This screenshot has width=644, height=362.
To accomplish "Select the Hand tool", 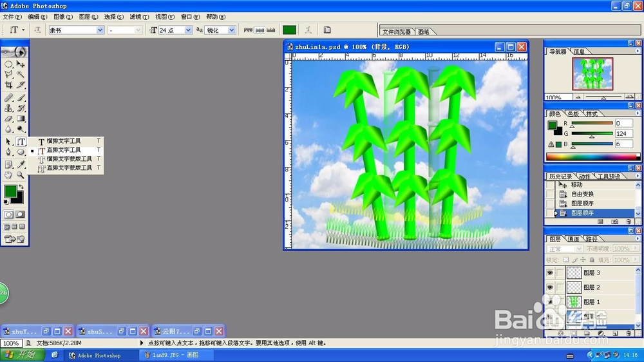I will (8, 175).
